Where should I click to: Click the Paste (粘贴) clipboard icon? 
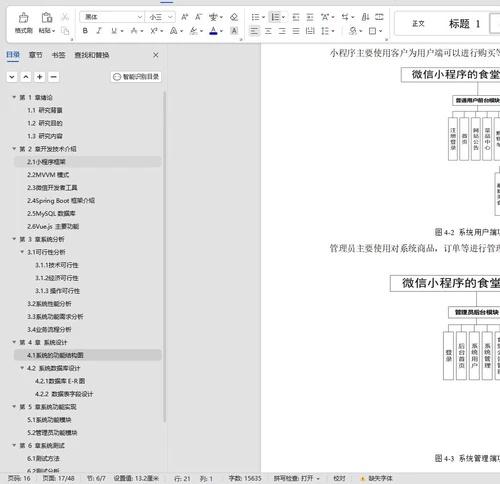47,17
